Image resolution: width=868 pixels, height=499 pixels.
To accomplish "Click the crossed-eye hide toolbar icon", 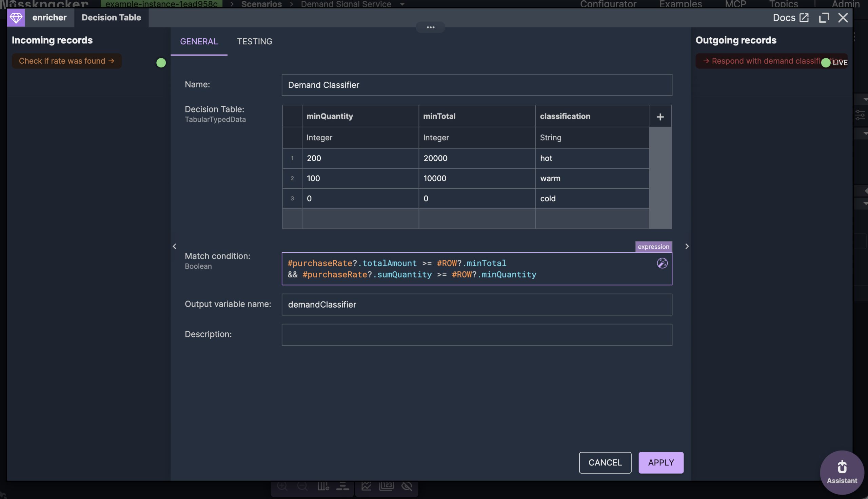I will click(x=407, y=486).
